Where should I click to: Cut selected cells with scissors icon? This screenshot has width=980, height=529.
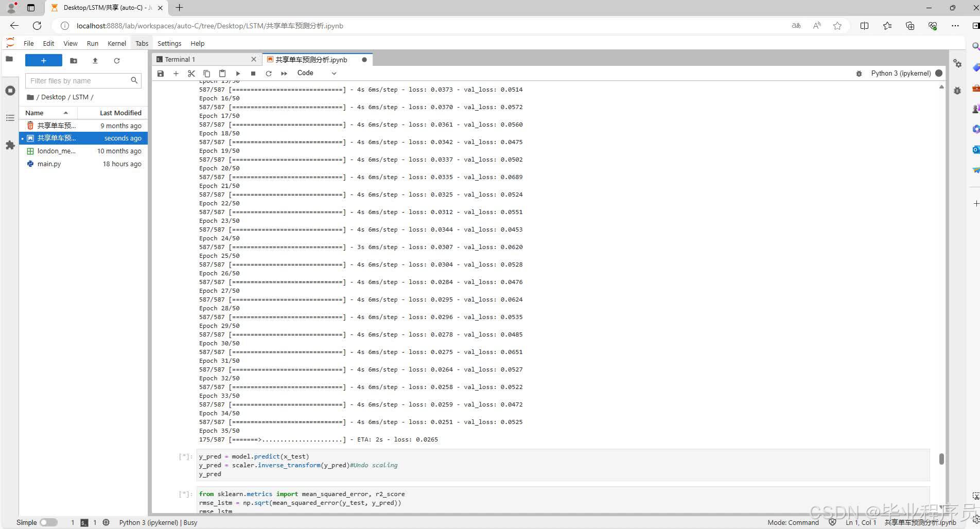coord(191,74)
